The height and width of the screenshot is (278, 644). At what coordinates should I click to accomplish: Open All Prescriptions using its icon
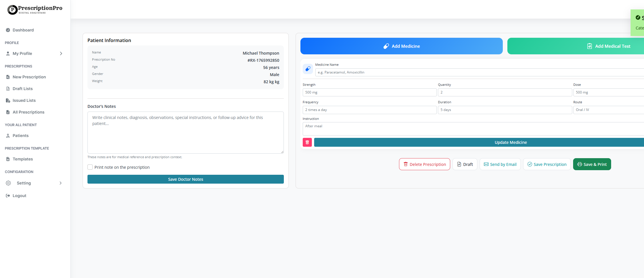[7, 112]
